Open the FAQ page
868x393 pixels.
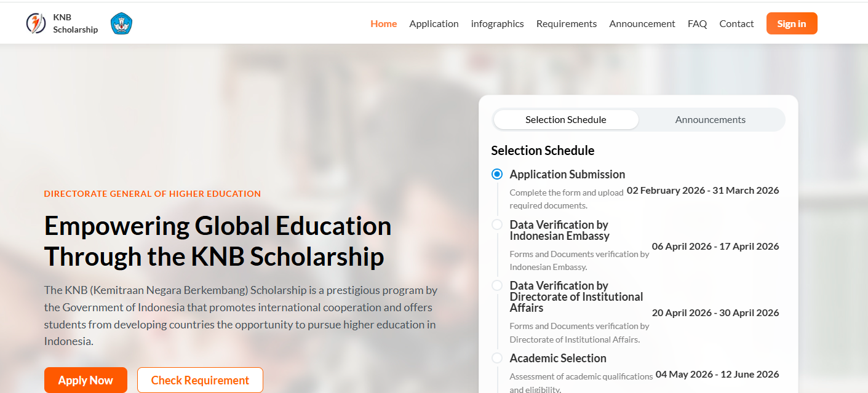coord(698,23)
